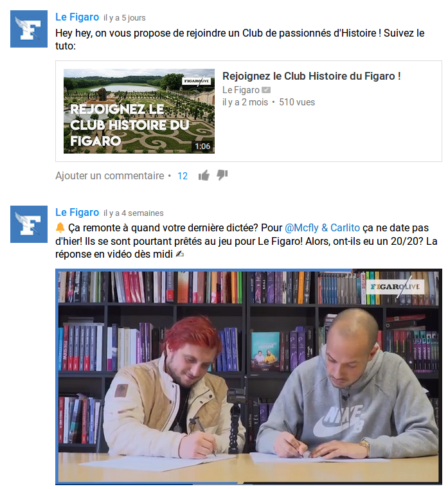
Task: Click the Figaro Live logo on video thumbnail
Action: coord(197,81)
